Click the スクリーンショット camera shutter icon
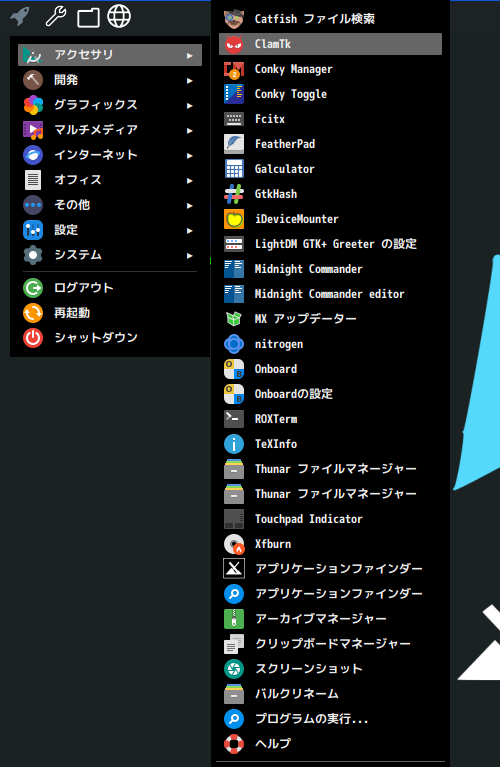The height and width of the screenshot is (767, 500). coord(234,669)
